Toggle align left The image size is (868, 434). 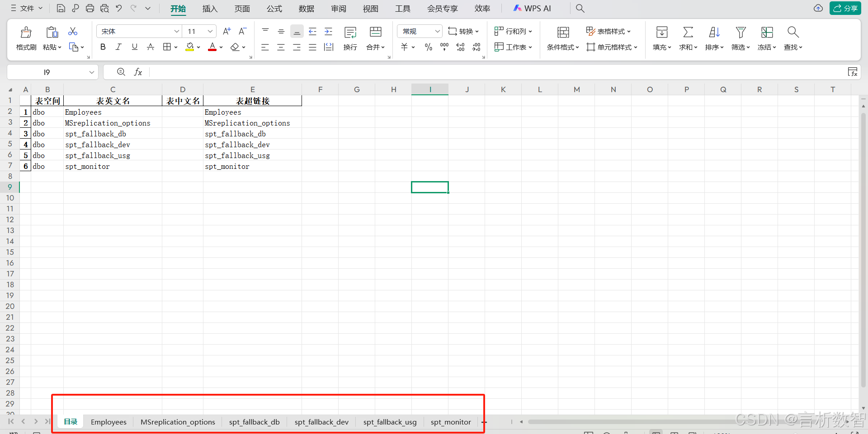(265, 47)
